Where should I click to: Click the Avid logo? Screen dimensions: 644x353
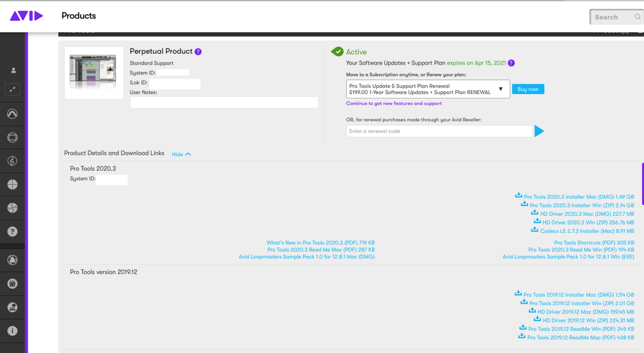pos(26,16)
